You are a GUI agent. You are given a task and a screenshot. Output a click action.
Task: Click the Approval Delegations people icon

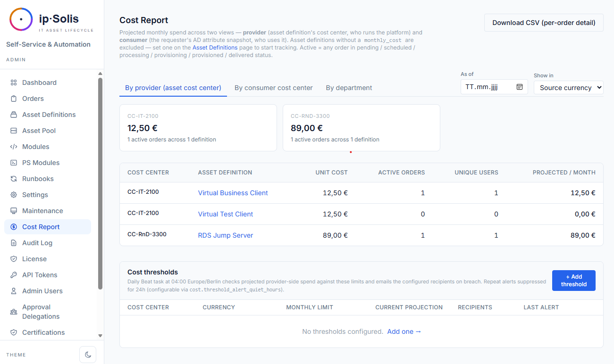pos(14,312)
